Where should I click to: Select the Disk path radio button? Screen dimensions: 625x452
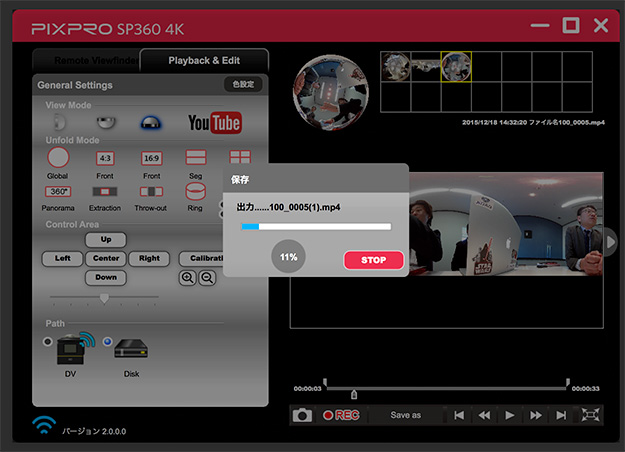click(x=108, y=342)
